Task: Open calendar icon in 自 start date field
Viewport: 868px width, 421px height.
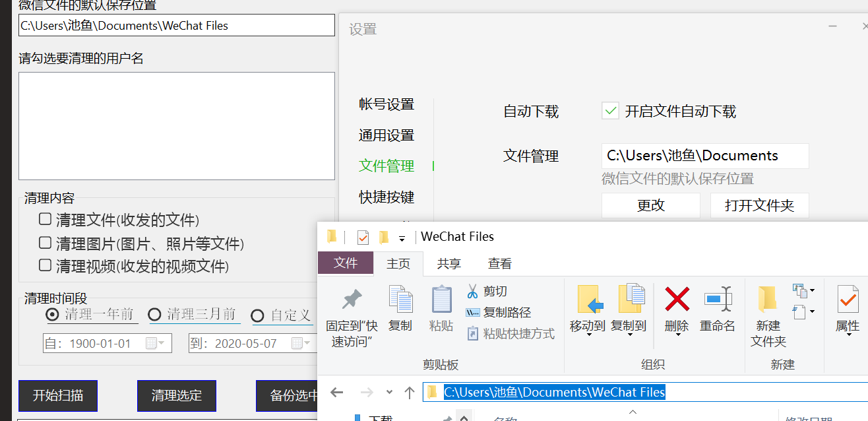Action: (151, 343)
